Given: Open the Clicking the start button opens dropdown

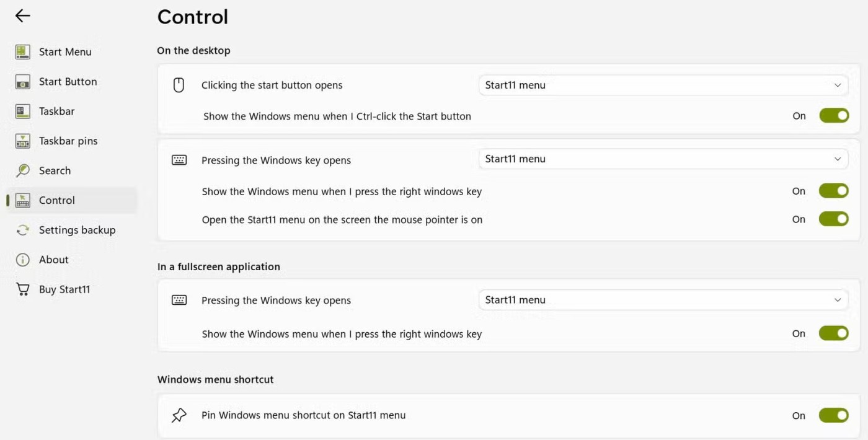Looking at the screenshot, I should point(663,86).
